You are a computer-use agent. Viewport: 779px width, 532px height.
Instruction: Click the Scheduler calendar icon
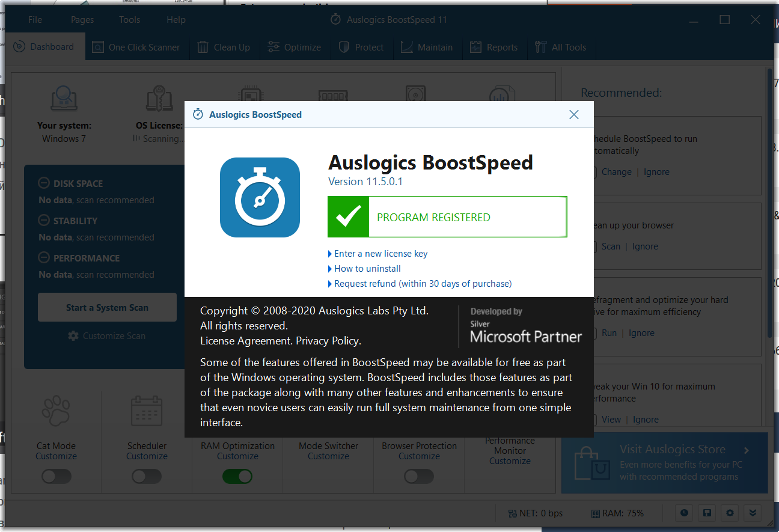[147, 411]
